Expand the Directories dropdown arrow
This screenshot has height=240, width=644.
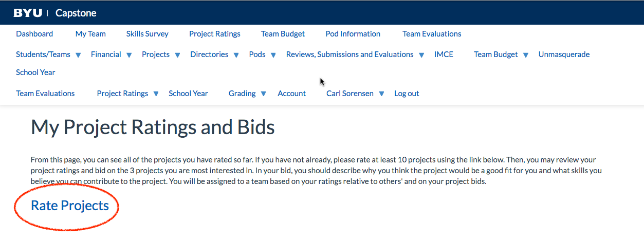pyautogui.click(x=236, y=55)
